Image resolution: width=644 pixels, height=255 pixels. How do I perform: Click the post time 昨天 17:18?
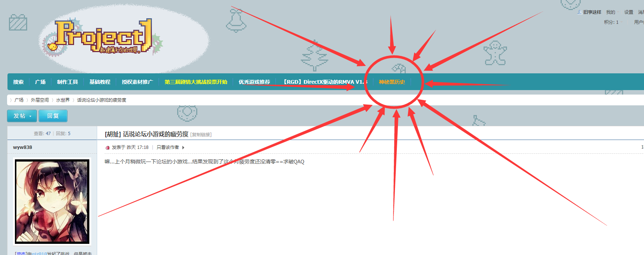click(137, 147)
